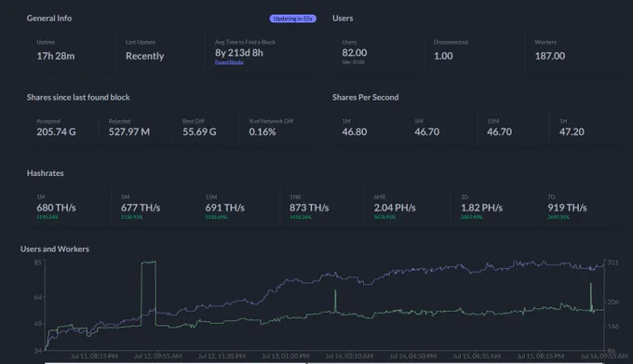Select the Jul 13, 01:20 PM axis label
This screenshot has height=364, width=633.
coord(286,356)
